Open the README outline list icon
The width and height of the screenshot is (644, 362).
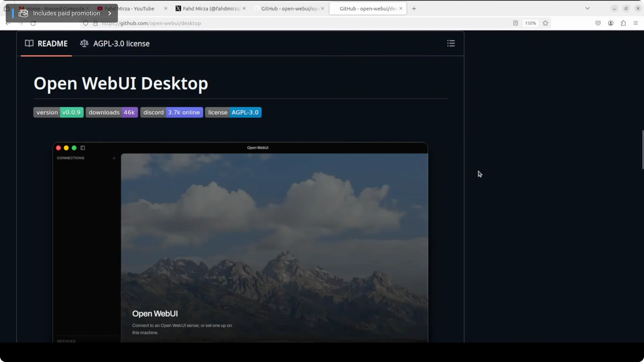[x=451, y=43]
